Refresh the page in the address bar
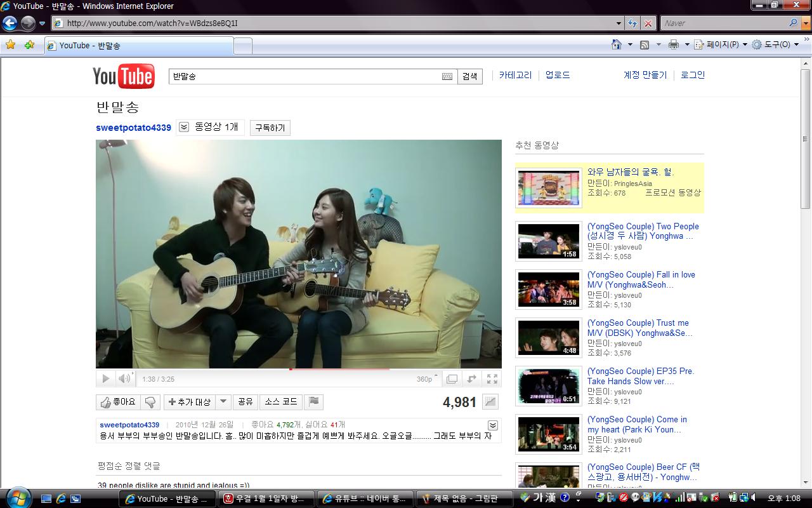Viewport: 812px width, 508px height. tap(632, 23)
